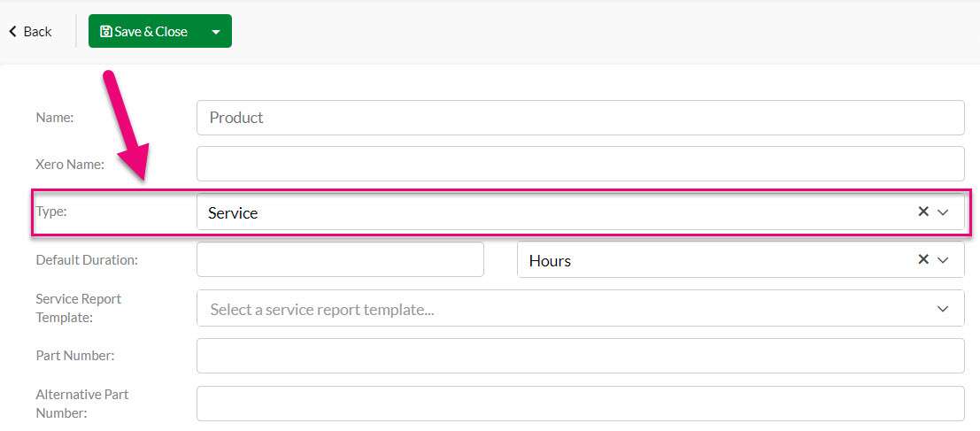This screenshot has width=980, height=431.
Task: Focus the Name field showing Product
Action: pyautogui.click(x=581, y=118)
